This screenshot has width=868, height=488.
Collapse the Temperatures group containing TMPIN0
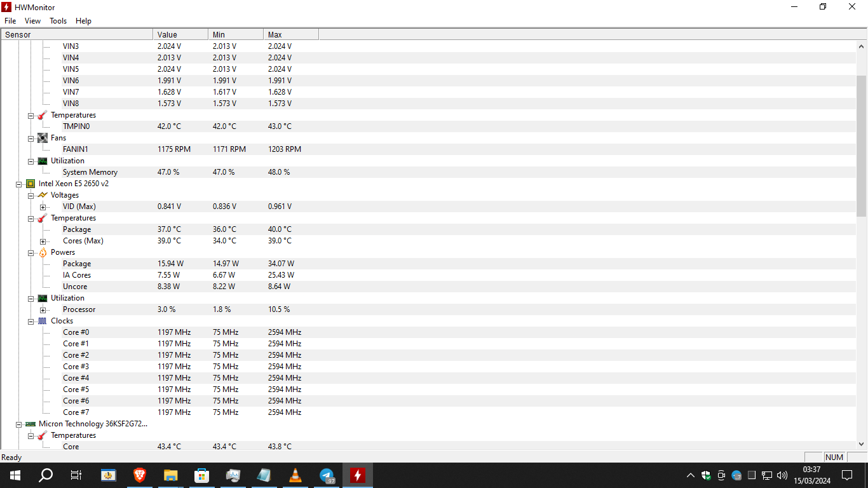coord(31,116)
